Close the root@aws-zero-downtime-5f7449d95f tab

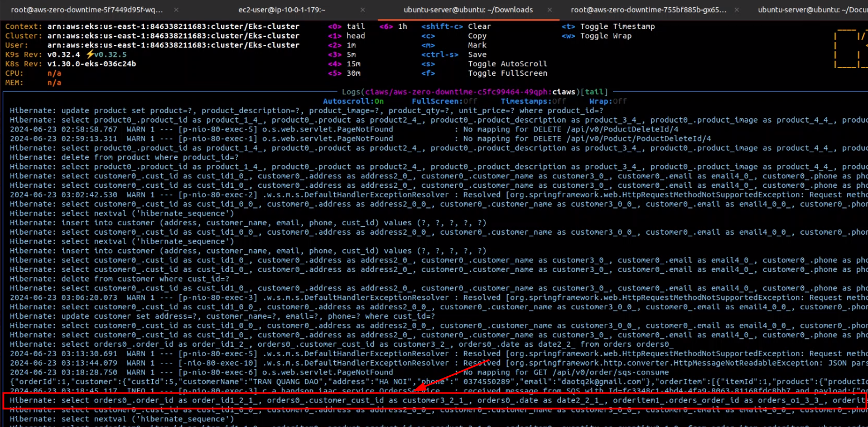177,9
